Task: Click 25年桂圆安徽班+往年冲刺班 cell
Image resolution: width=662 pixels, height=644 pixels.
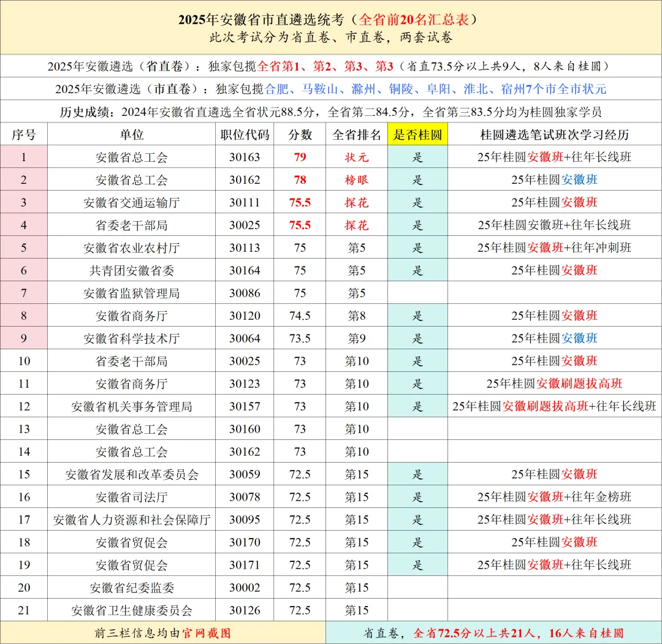Action: pyautogui.click(x=554, y=248)
